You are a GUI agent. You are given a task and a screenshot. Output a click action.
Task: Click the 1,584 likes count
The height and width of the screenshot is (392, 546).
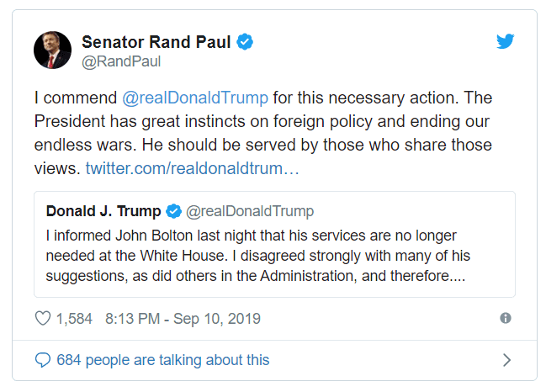pyautogui.click(x=75, y=319)
